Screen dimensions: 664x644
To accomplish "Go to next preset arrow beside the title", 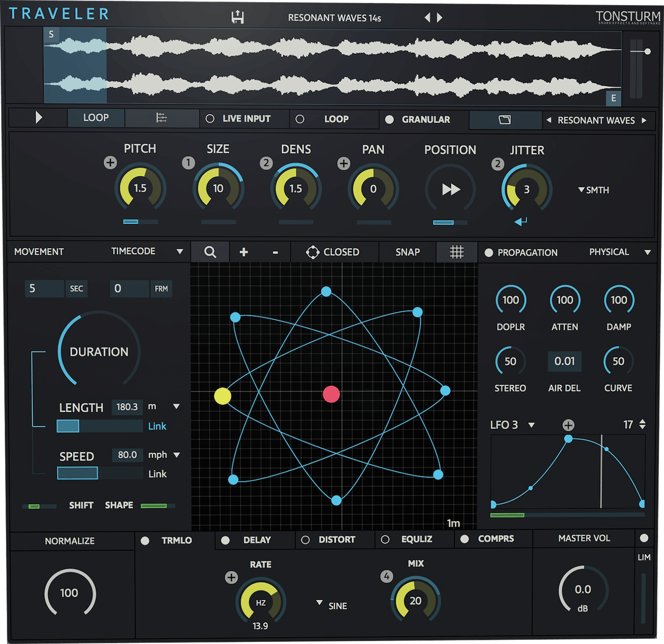I will [x=440, y=18].
